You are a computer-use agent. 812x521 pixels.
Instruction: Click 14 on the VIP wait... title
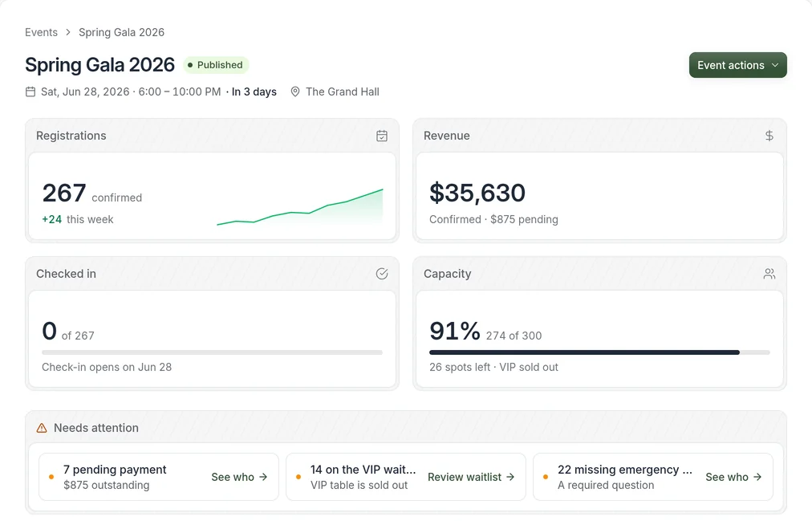point(363,470)
